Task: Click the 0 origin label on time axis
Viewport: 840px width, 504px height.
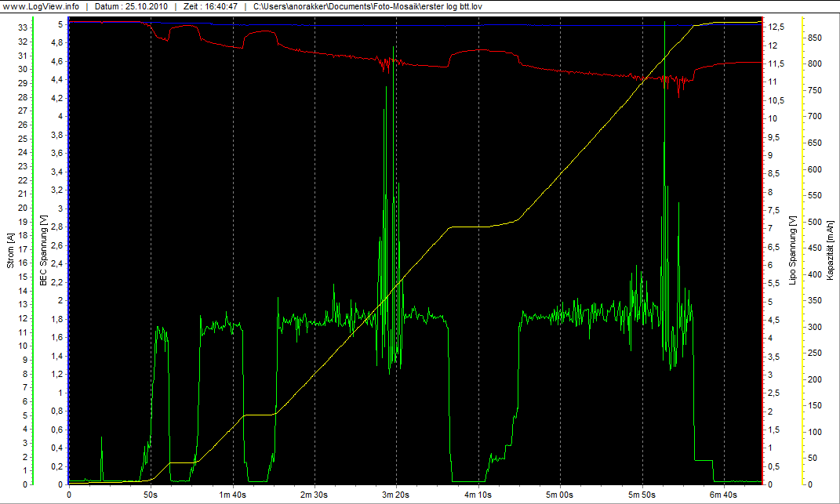Action: coord(69,495)
